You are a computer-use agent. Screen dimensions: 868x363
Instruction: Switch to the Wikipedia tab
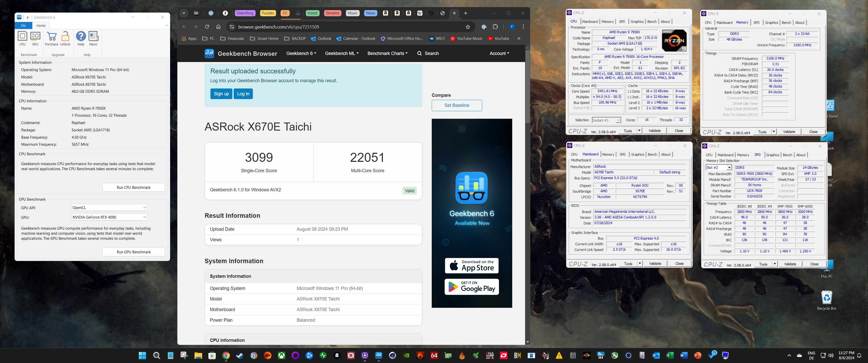pyautogui.click(x=420, y=13)
